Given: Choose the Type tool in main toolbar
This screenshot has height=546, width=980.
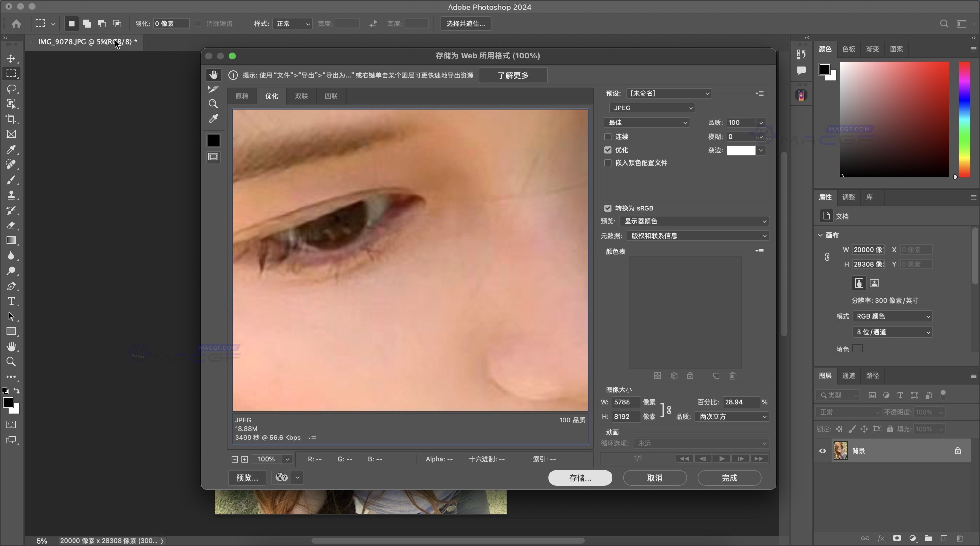Looking at the screenshot, I should pos(11,301).
